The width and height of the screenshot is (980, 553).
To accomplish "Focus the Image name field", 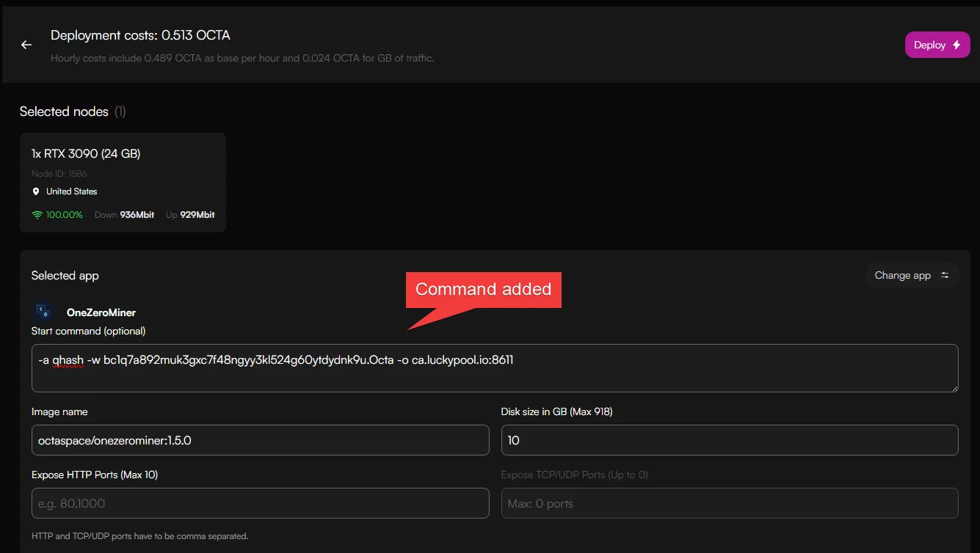I will tap(261, 440).
